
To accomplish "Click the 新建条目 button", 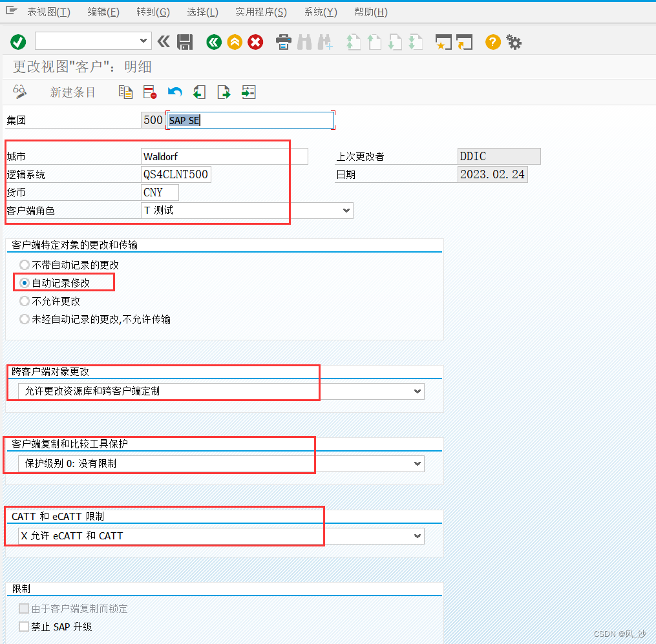I will coord(72,92).
